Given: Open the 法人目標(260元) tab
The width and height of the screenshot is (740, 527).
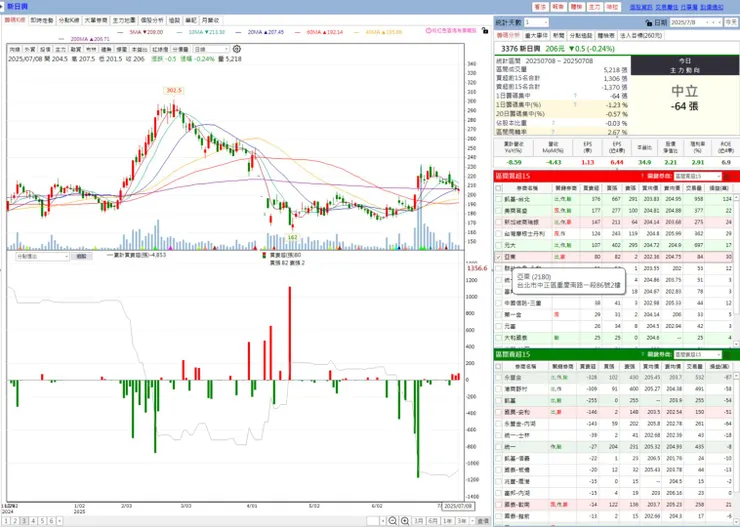Looking at the screenshot, I should pyautogui.click(x=640, y=35).
